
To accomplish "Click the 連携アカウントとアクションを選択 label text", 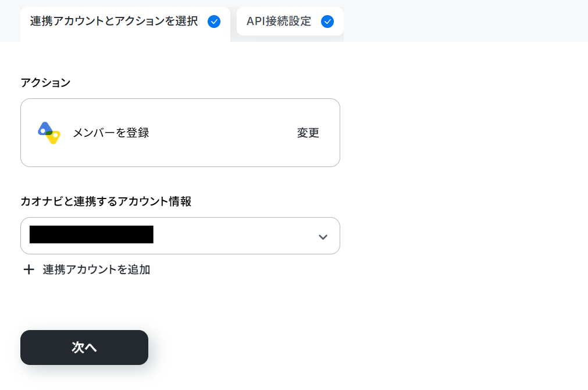I will point(114,22).
